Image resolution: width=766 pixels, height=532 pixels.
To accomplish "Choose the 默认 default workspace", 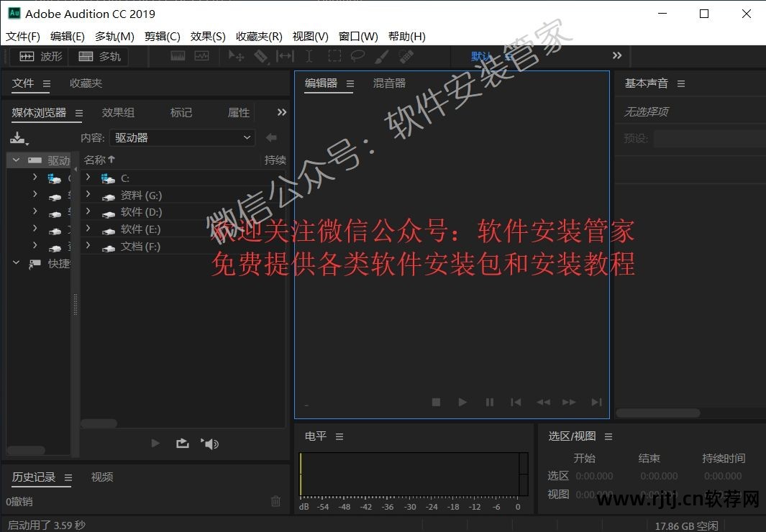I will 482,56.
